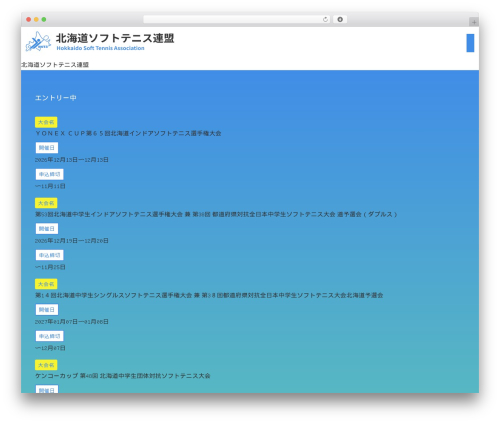The height and width of the screenshot is (423, 500).
Task: Click yellow 大会名 label above YONEX CUP
Action: [46, 122]
